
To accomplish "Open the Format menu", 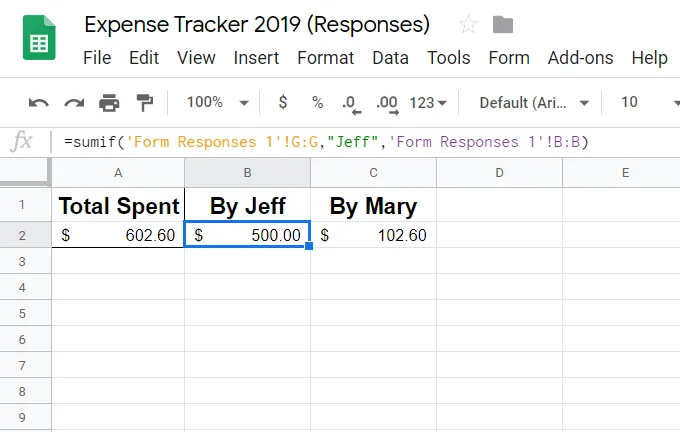I will pyautogui.click(x=326, y=58).
